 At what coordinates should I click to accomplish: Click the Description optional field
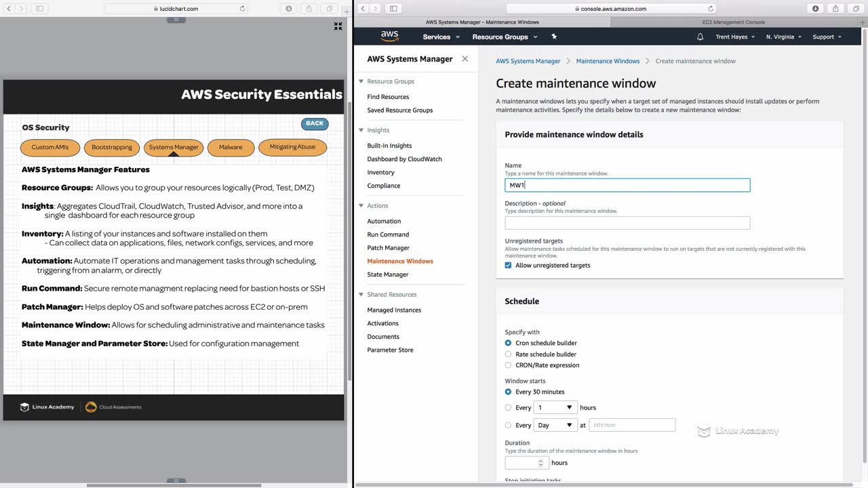coord(627,222)
